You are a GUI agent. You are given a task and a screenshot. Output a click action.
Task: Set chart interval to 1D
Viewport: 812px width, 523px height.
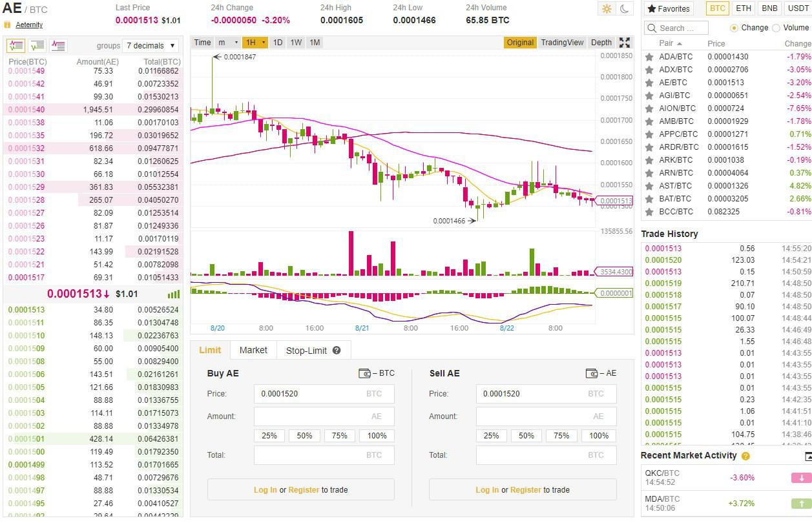point(277,43)
